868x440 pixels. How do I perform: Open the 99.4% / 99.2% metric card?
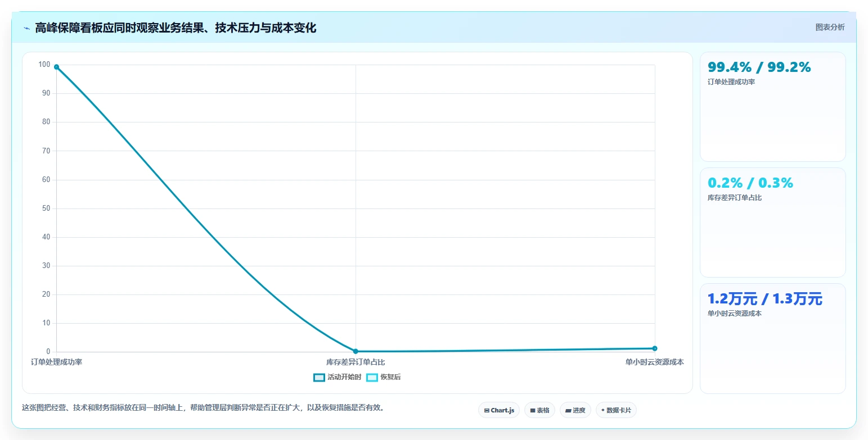(772, 107)
